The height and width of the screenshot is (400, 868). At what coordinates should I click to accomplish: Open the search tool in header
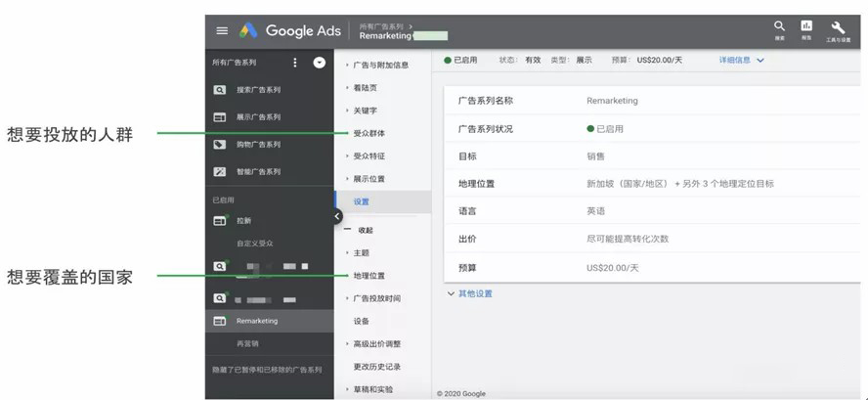click(779, 29)
